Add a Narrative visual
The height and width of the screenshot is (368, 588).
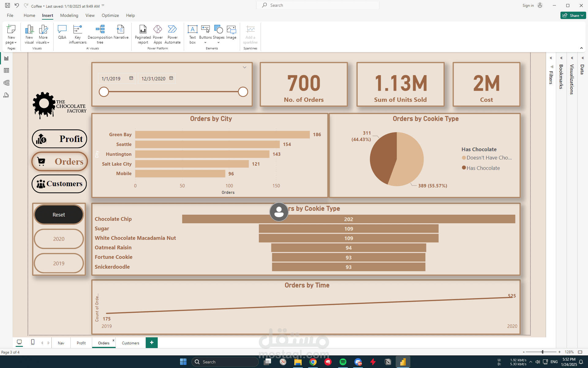[x=121, y=33]
